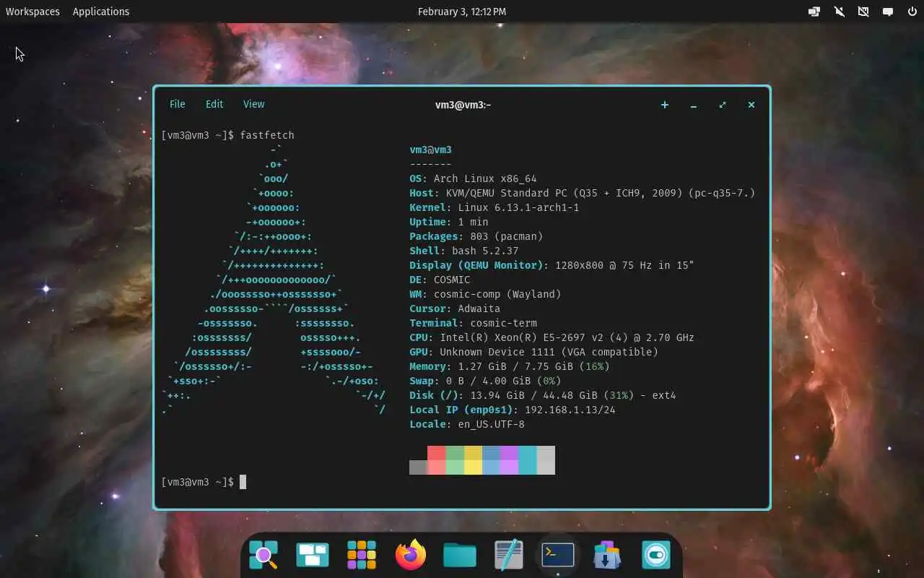Click the Uptime: 1 min line
Screen dimensions: 924x578
449,222
